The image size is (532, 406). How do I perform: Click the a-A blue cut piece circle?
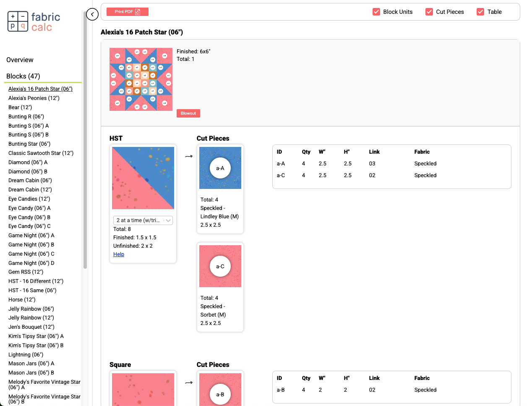(x=220, y=168)
